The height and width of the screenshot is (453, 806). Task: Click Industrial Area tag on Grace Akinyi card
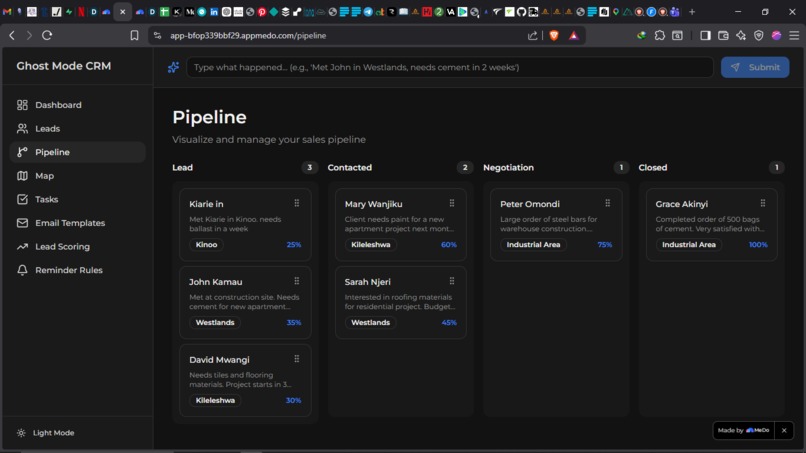tap(689, 245)
